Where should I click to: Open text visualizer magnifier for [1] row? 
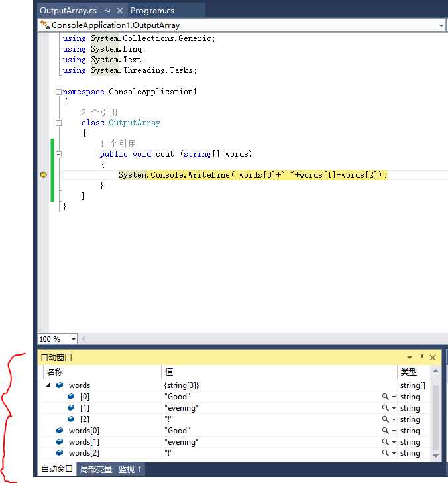(385, 408)
